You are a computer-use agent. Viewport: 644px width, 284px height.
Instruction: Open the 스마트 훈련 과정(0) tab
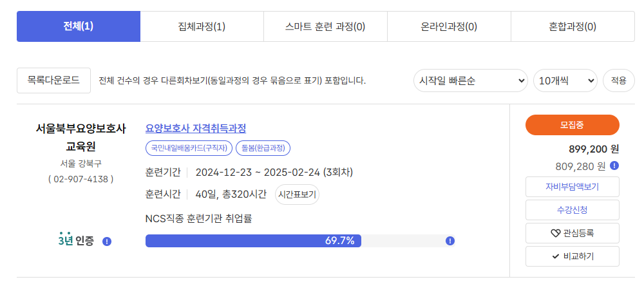tap(325, 26)
